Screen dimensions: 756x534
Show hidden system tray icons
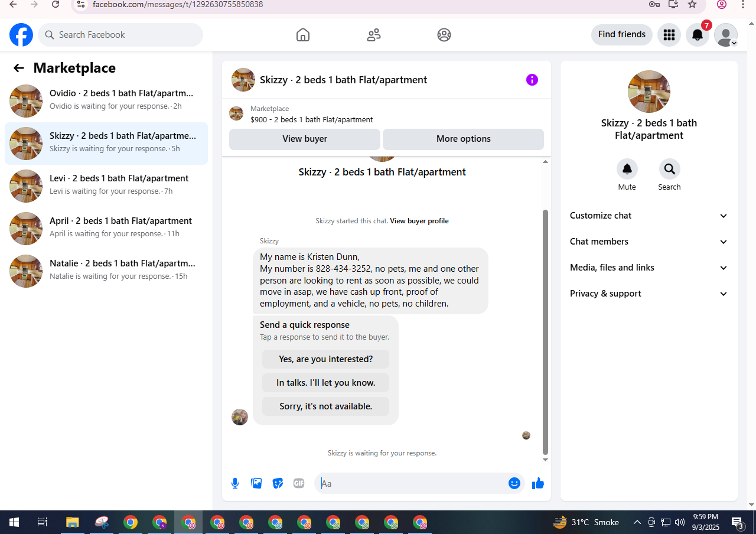pyautogui.click(x=637, y=522)
